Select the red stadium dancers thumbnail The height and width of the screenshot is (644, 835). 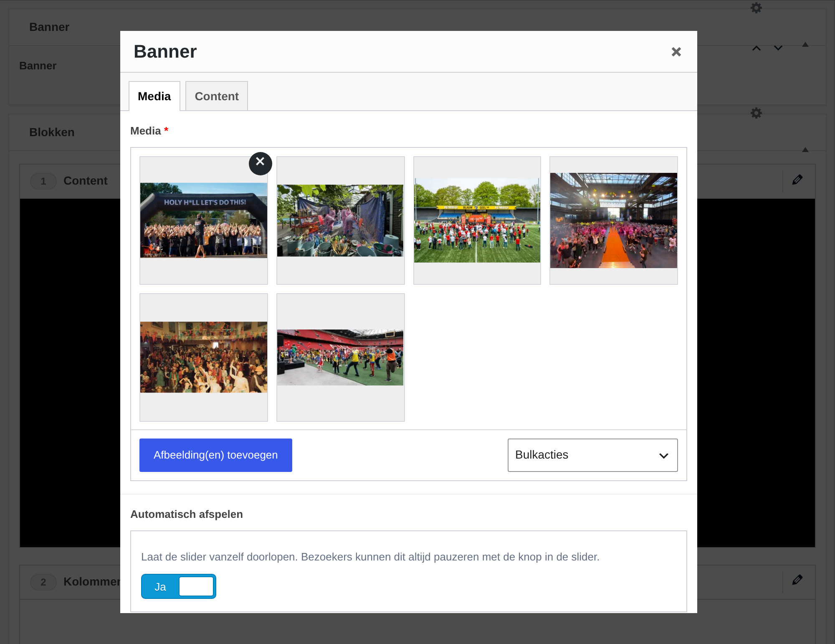[341, 357]
